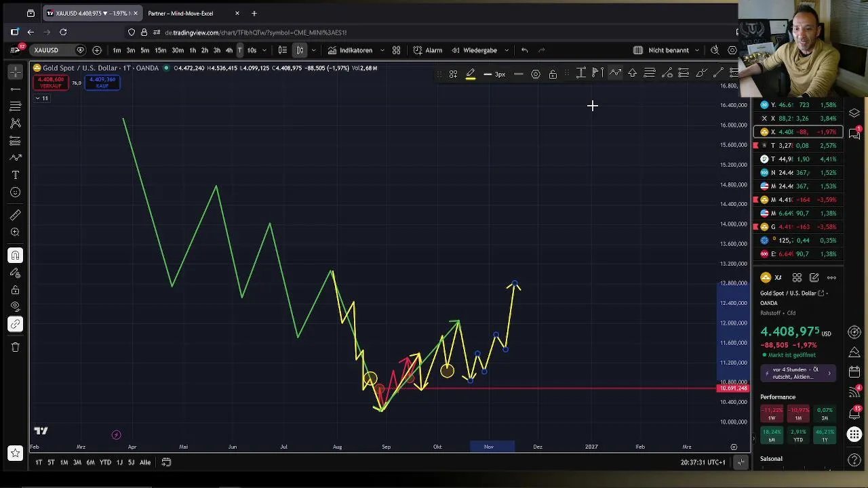Toggle the linked drawings sync icon
Screen dimensions: 868x488
[15, 324]
